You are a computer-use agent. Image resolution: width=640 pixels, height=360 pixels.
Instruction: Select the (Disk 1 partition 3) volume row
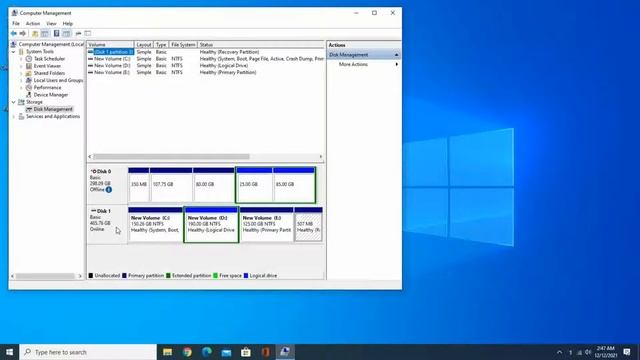pyautogui.click(x=206, y=52)
